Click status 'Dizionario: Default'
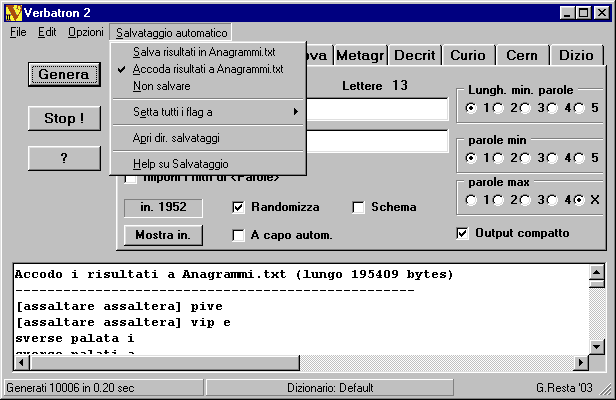 pos(330,388)
